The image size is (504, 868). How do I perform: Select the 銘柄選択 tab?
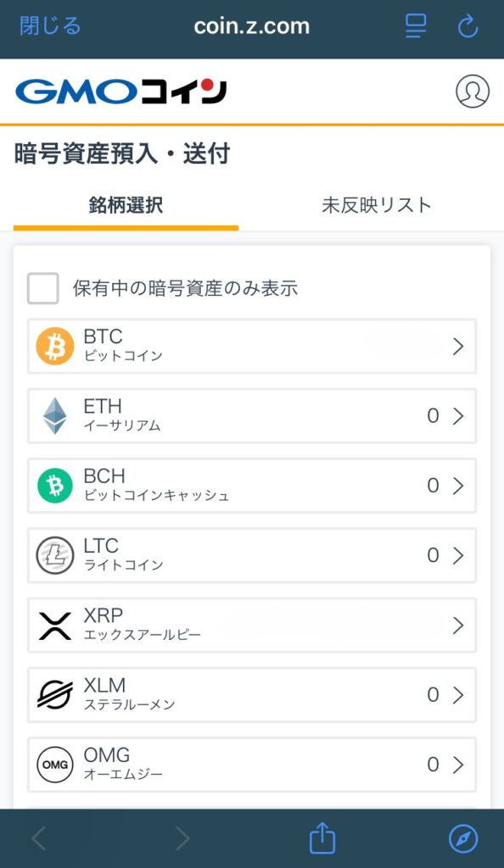tap(126, 205)
